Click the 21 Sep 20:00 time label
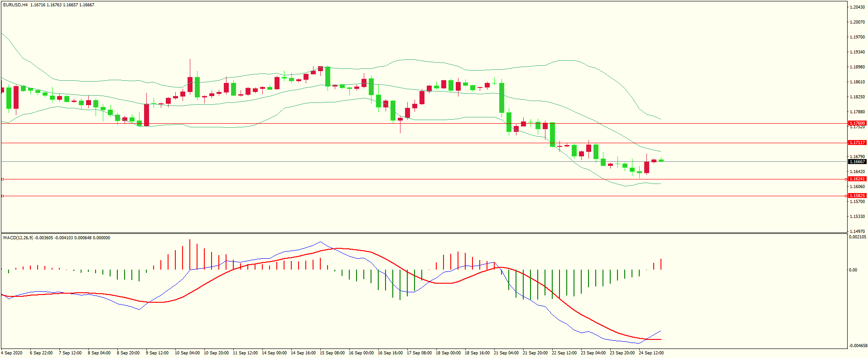The width and height of the screenshot is (868, 358). click(535, 353)
